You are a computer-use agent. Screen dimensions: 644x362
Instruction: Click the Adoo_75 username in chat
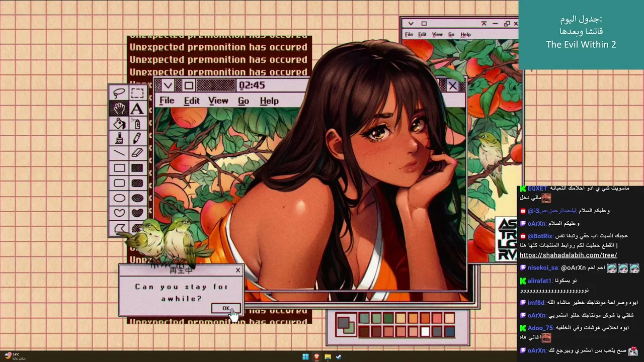coord(540,328)
